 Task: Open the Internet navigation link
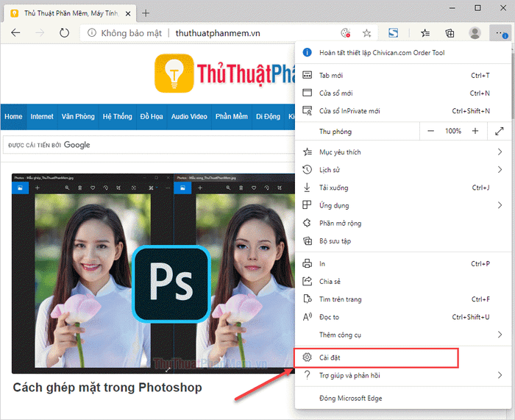pyautogui.click(x=42, y=116)
